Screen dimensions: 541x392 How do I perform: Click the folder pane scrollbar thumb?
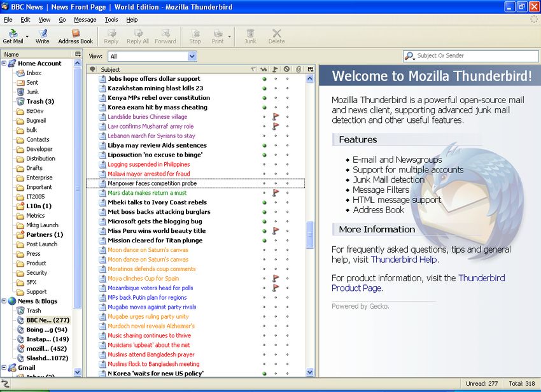tap(77, 188)
